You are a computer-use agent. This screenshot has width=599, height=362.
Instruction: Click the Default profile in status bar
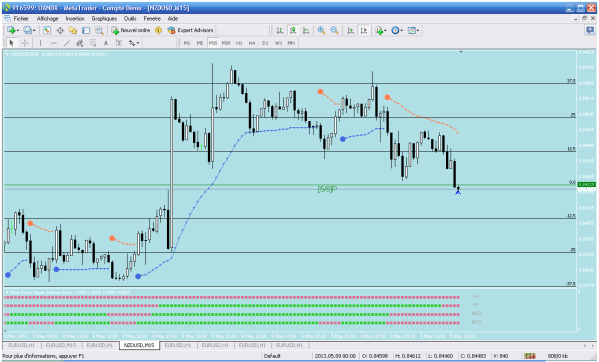[x=272, y=356]
